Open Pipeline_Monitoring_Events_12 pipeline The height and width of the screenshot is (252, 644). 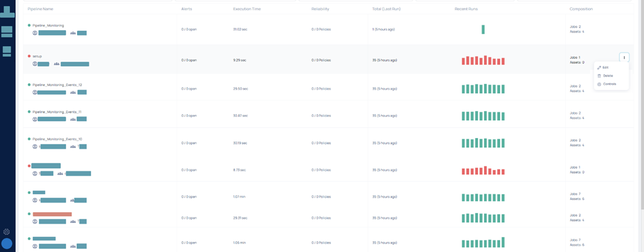pos(57,85)
